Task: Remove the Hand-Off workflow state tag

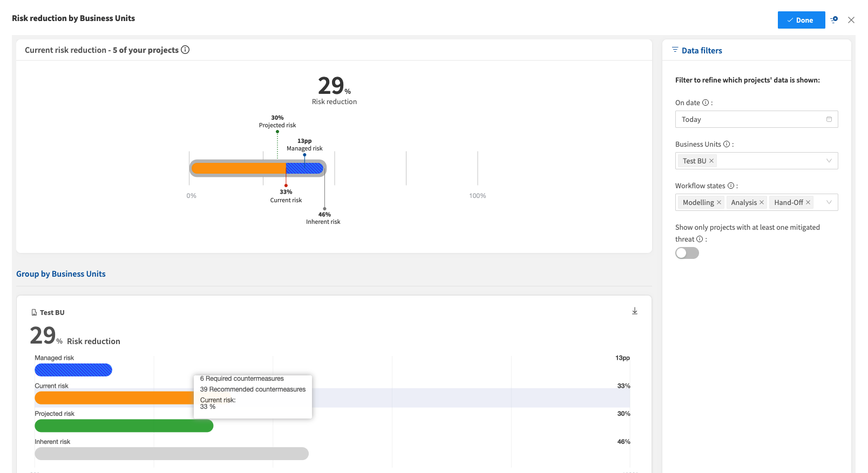Action: [808, 202]
